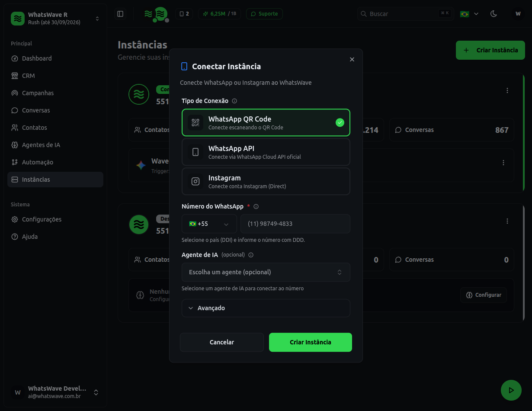Expand the WhatsWave R workspace switcher
Image resolution: width=532 pixels, height=411 pixels.
tap(55, 19)
